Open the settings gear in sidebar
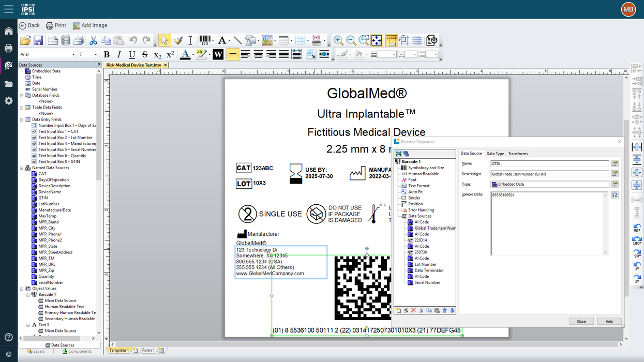The image size is (644, 362). click(9, 101)
